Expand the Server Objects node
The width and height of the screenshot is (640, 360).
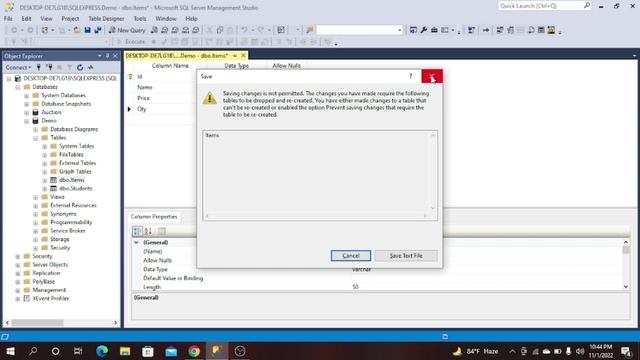[x=18, y=265]
